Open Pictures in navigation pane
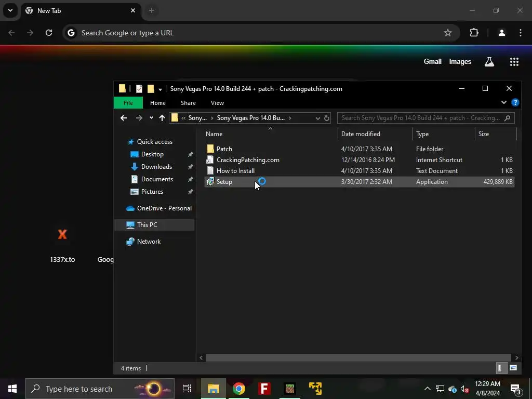 (x=152, y=192)
